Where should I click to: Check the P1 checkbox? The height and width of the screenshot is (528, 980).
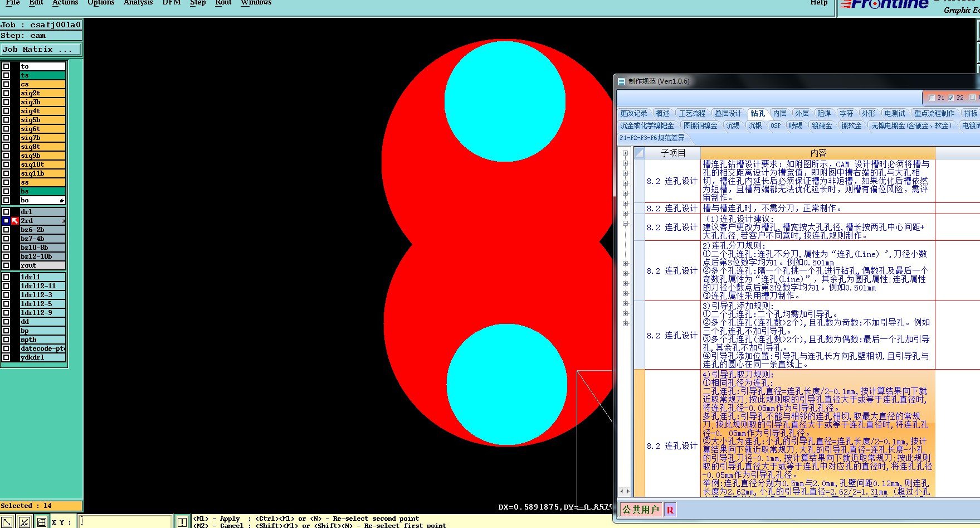(x=932, y=98)
